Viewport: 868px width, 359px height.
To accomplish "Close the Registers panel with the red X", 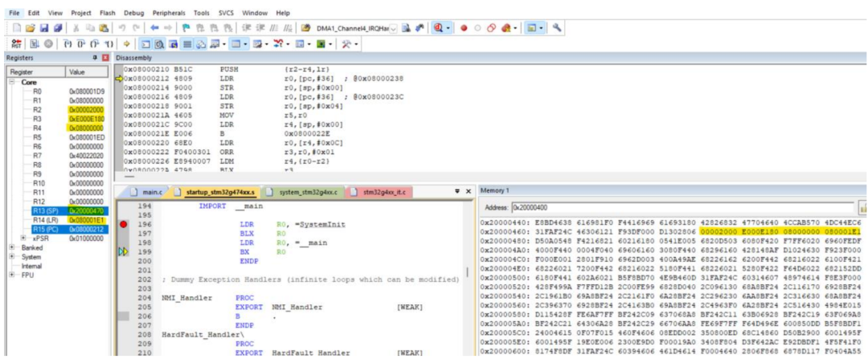I will click(x=106, y=58).
